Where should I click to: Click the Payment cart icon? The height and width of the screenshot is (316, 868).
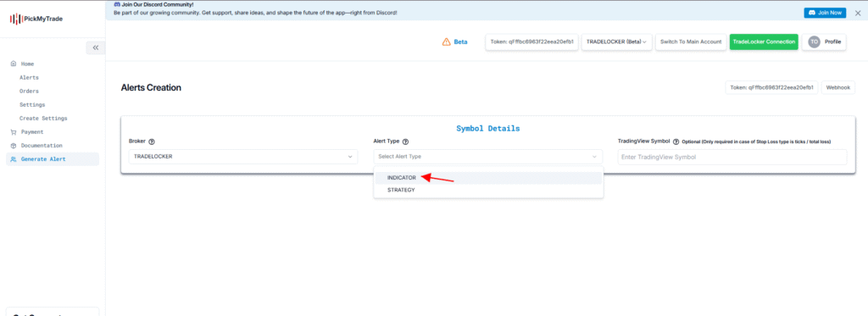coord(14,132)
